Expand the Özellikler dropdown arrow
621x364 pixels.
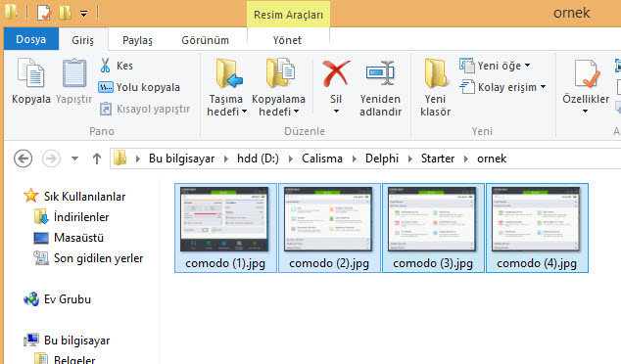pos(586,112)
